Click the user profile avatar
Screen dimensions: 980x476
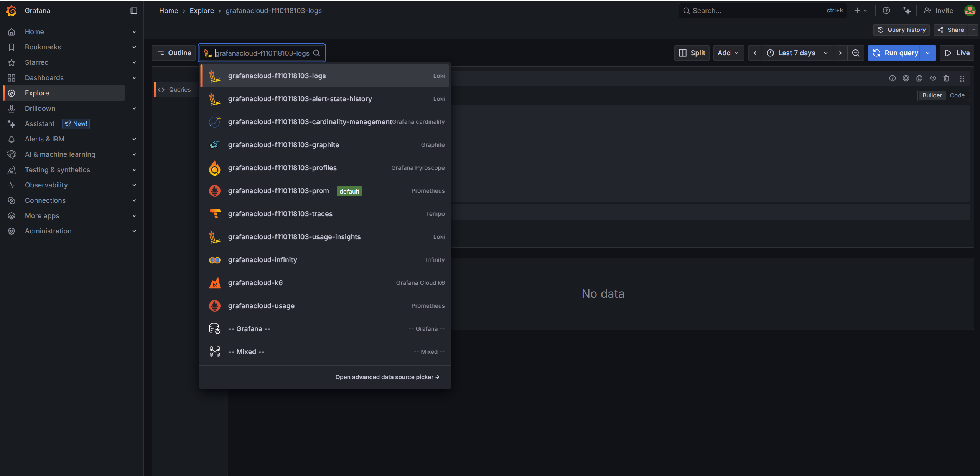[x=970, y=11]
